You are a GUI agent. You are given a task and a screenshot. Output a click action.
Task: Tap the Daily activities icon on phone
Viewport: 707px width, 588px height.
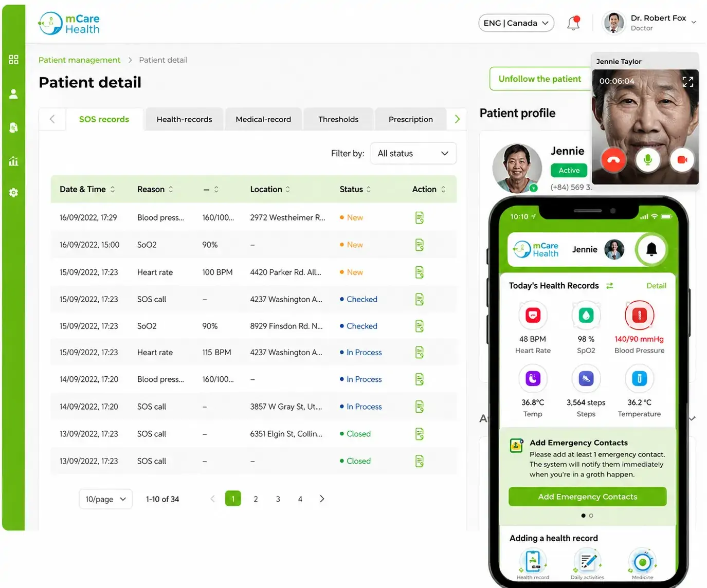[587, 561]
